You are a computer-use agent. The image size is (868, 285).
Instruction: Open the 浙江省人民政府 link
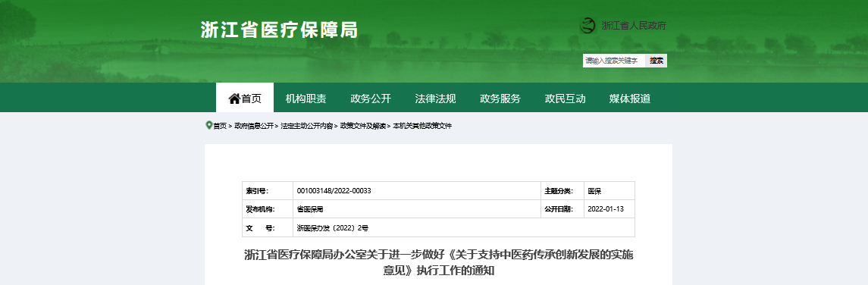pos(633,26)
